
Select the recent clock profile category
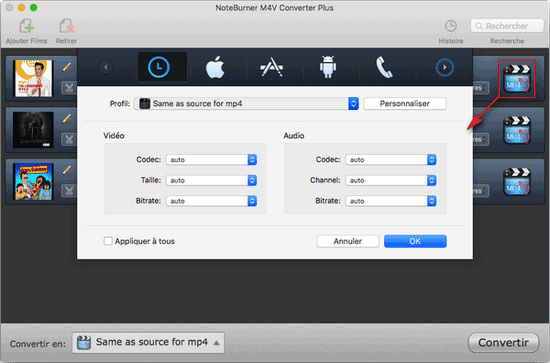pos(159,67)
